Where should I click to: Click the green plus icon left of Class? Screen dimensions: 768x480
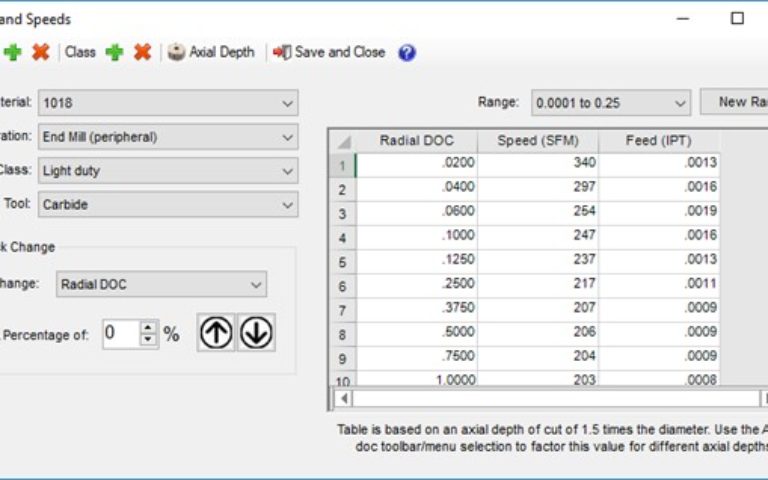click(13, 52)
